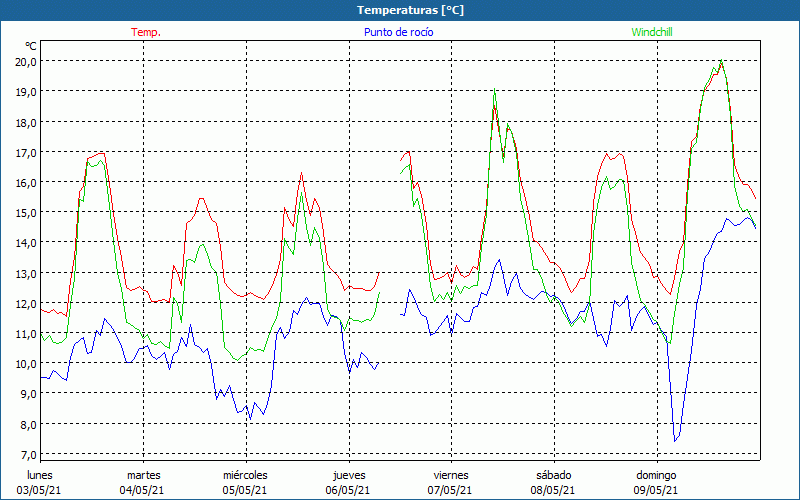
Task: Click the 10,0 y-axis value
Action: point(27,364)
